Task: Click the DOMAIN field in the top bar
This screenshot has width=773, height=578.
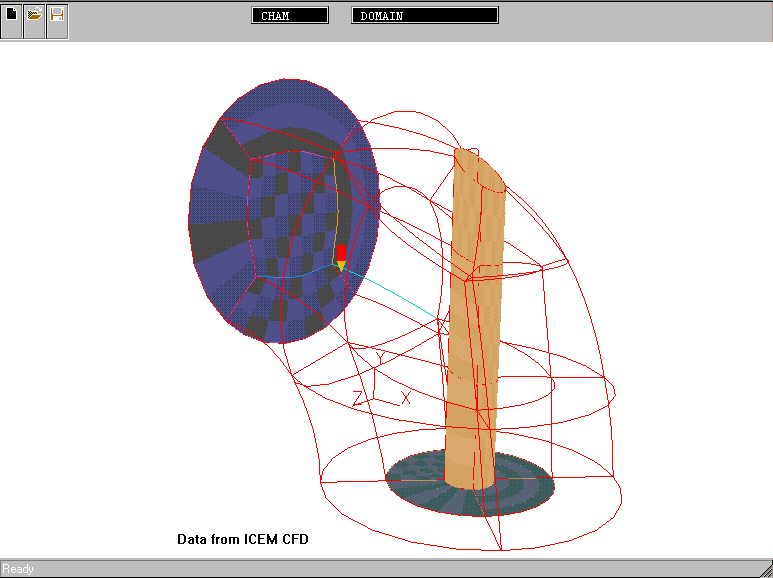Action: click(x=425, y=16)
